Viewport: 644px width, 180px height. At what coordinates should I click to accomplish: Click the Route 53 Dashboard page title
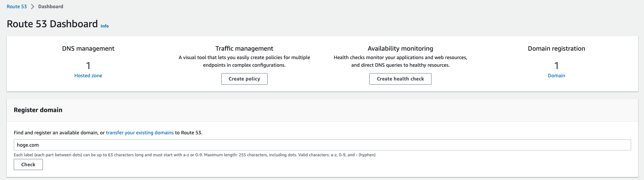tap(52, 24)
